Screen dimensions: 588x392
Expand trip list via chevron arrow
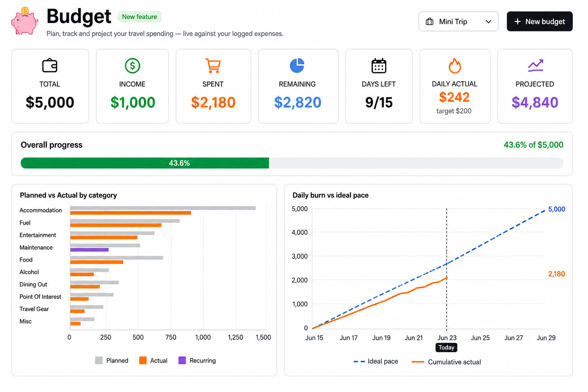(488, 21)
